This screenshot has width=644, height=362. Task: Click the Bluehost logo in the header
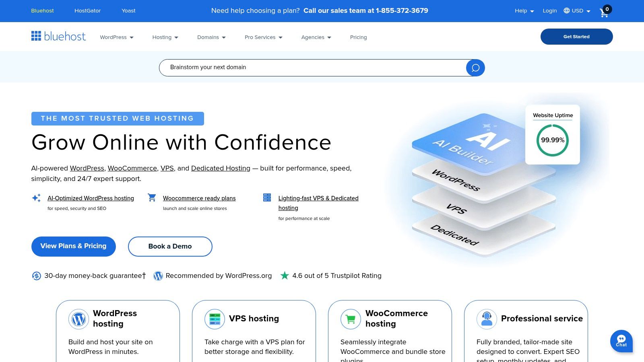click(x=58, y=36)
